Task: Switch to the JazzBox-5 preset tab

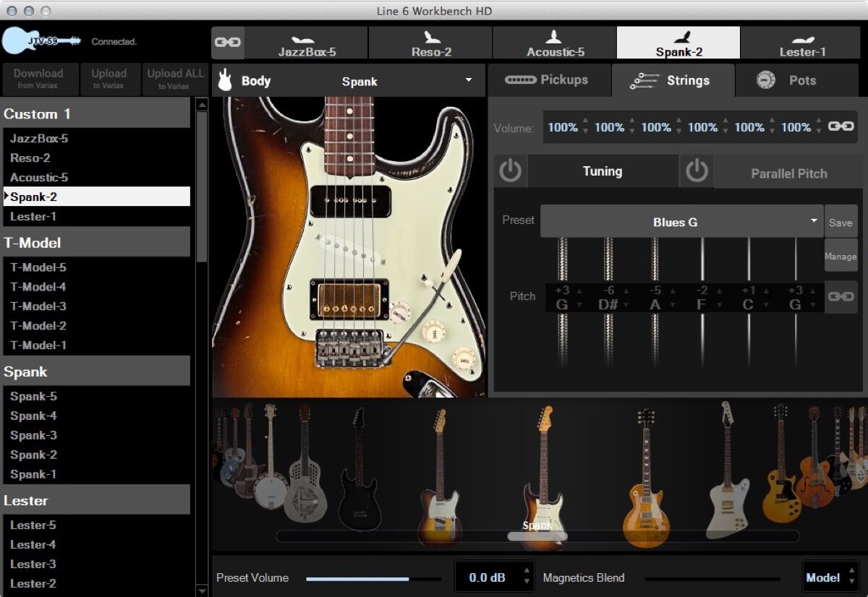Action: [x=307, y=43]
